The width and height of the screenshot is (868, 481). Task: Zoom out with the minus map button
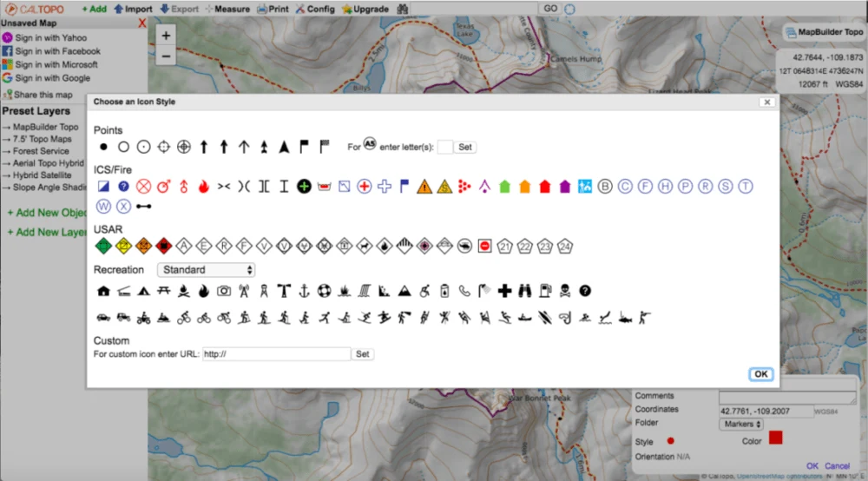click(x=166, y=56)
